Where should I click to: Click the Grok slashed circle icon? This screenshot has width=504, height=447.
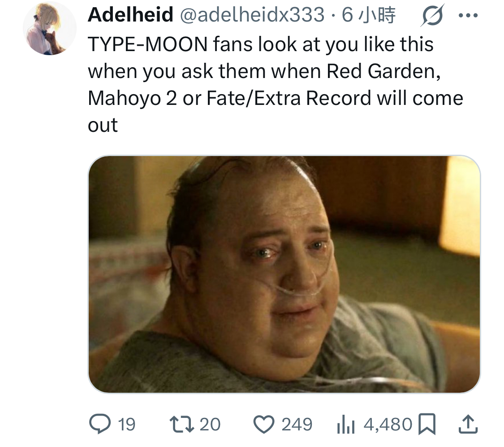click(432, 15)
